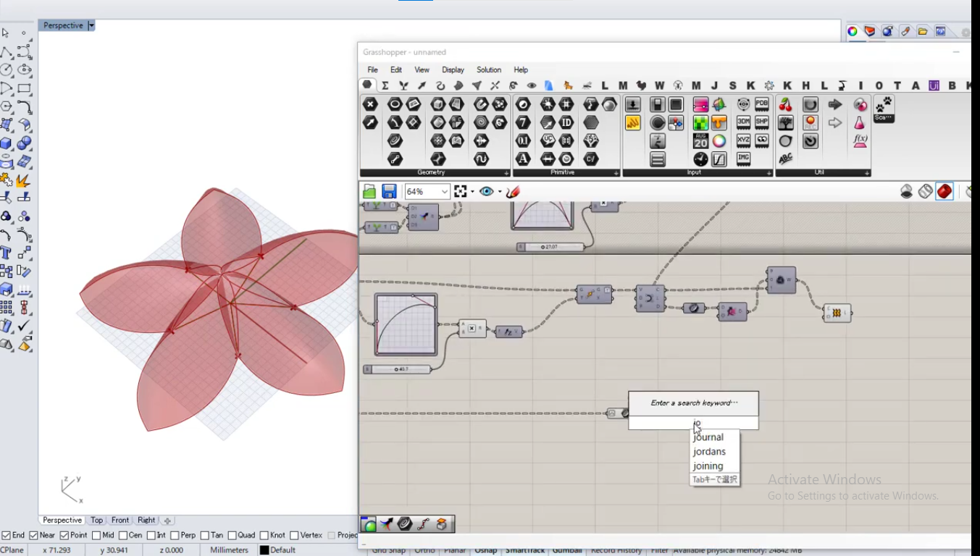
Task: Open Grasshopper File menu
Action: 372,70
